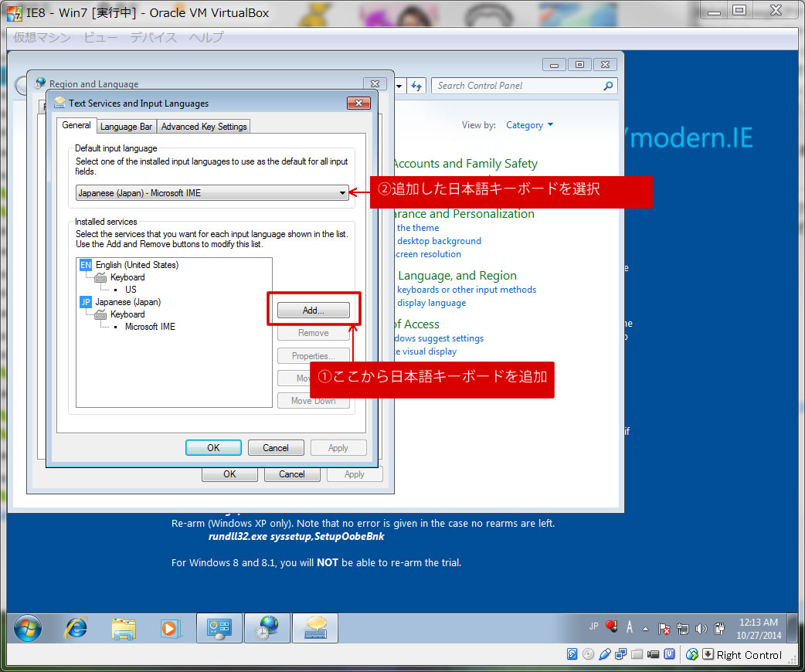Click the 'A' input mode indicator

[630, 627]
